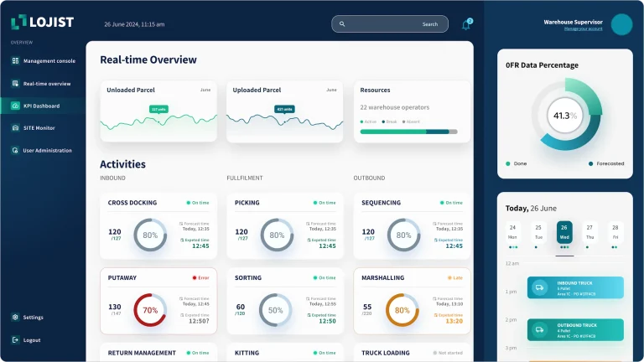Click the Logout arrow icon
Screen dimensions: 644x362
coord(15,340)
